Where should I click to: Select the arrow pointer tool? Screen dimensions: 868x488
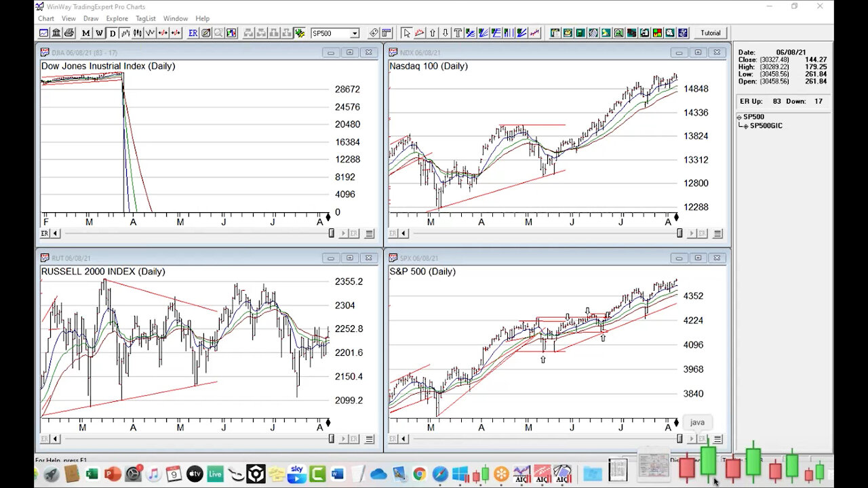point(406,33)
